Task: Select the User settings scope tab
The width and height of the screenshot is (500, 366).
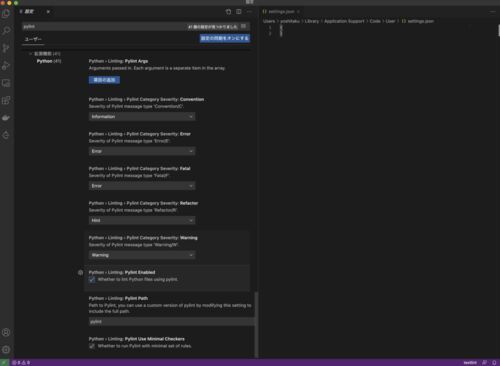Action: (33, 39)
